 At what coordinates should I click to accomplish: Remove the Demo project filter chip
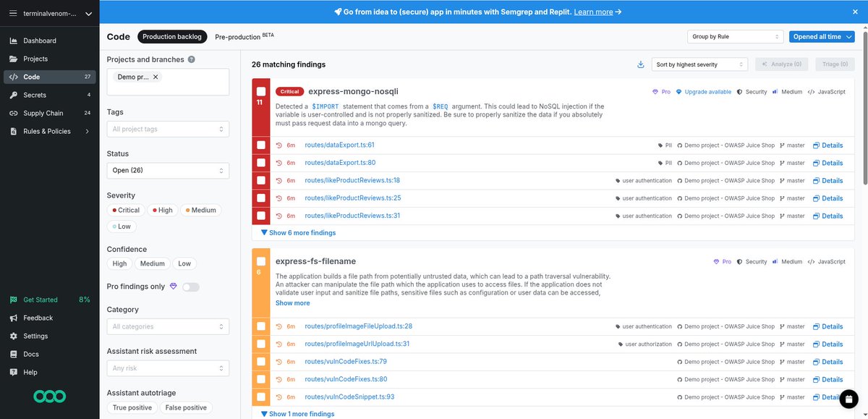tap(156, 77)
